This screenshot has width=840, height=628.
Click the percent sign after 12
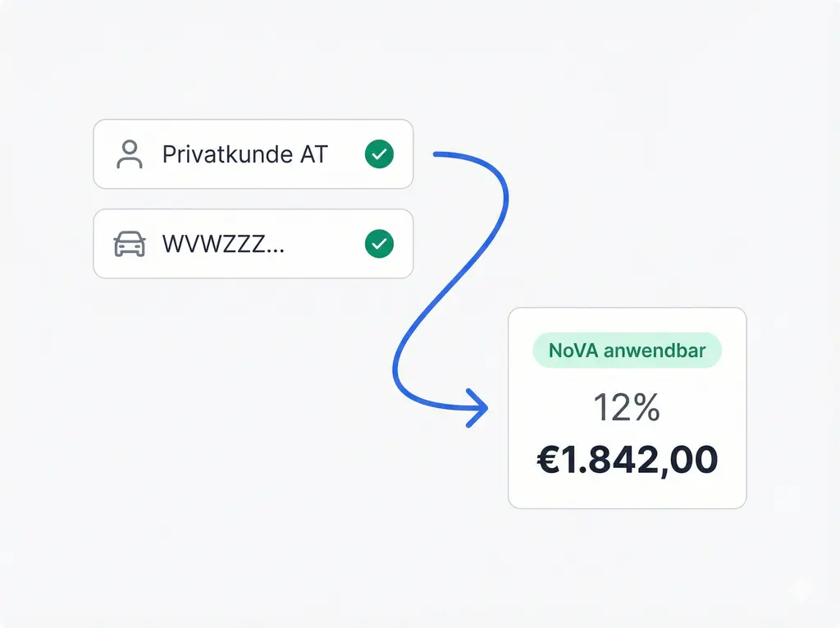point(646,407)
